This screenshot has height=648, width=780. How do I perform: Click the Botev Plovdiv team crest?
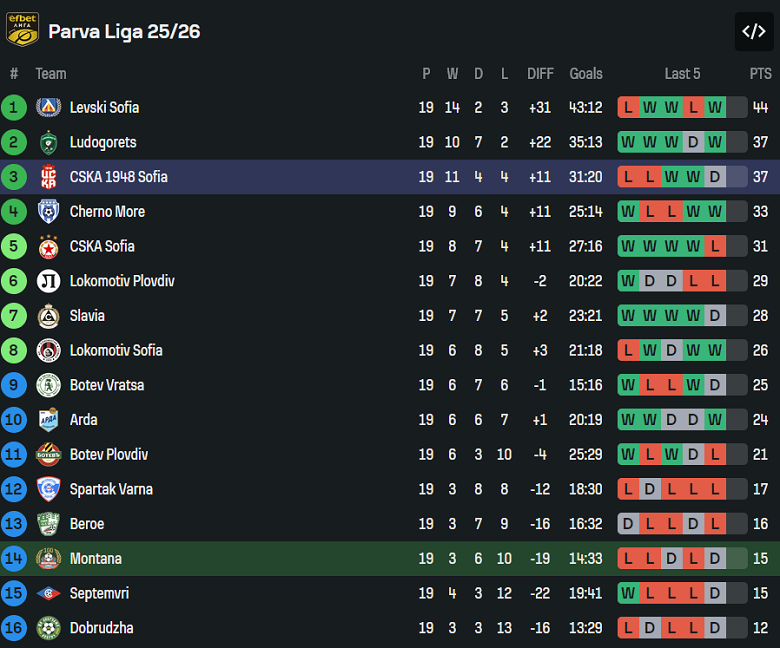coord(48,454)
